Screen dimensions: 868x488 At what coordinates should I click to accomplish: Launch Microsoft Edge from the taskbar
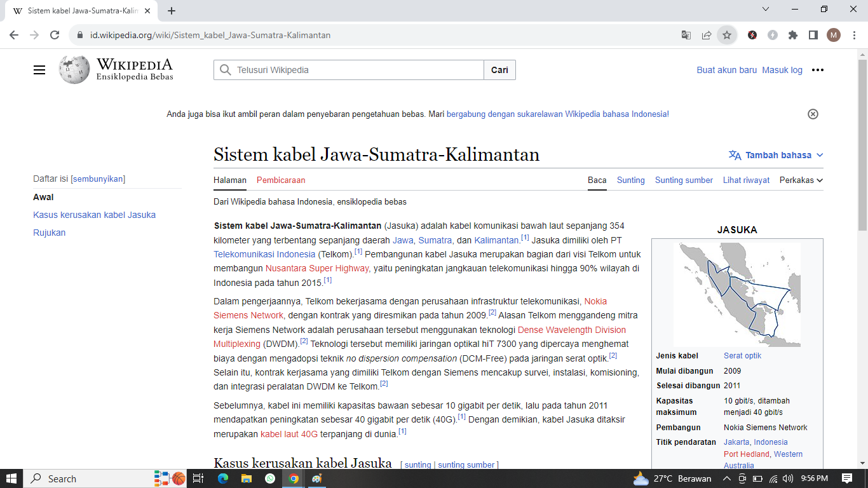222,478
